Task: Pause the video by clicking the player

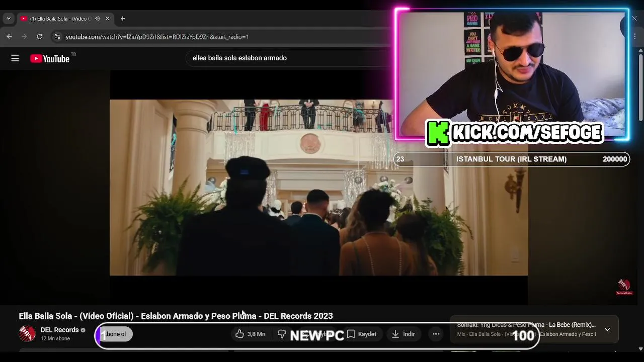Action: click(x=318, y=187)
